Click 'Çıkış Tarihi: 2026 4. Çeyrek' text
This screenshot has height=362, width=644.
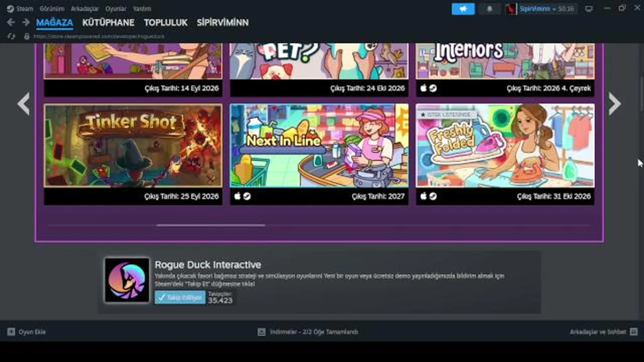point(549,88)
